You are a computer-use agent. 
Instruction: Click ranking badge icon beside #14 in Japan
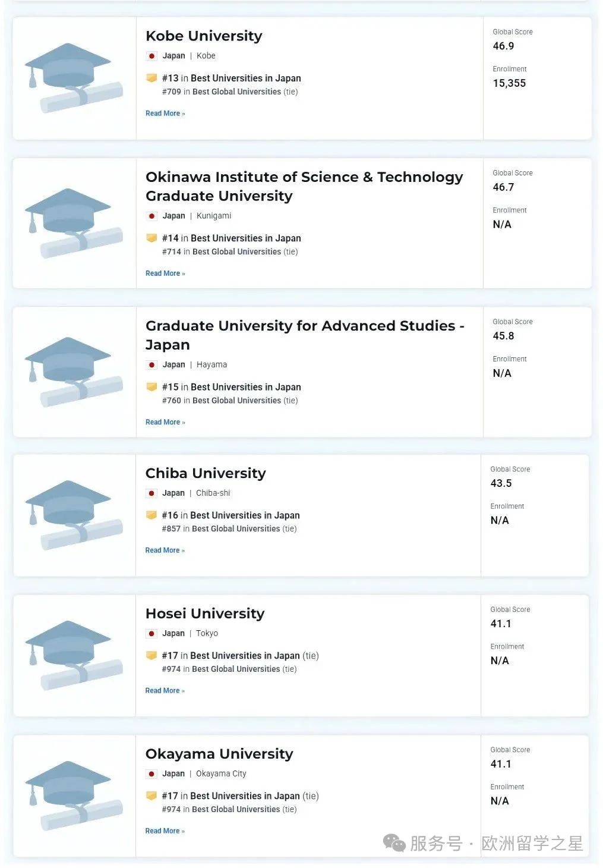[x=151, y=238]
